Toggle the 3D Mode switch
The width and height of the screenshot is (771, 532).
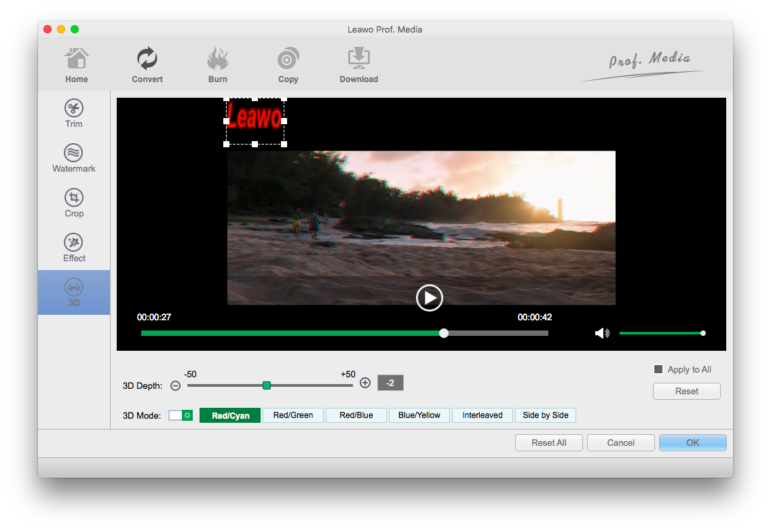[x=181, y=415]
